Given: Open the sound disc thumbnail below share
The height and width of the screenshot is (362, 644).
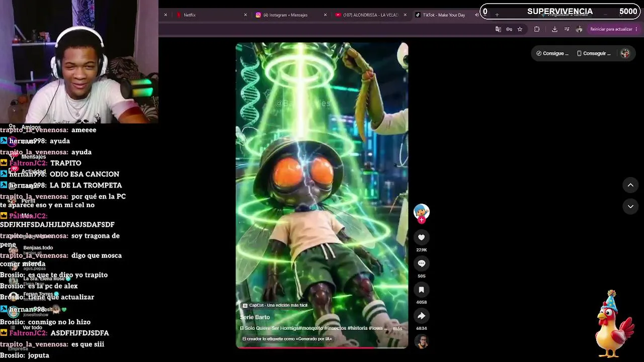Looking at the screenshot, I should [422, 342].
